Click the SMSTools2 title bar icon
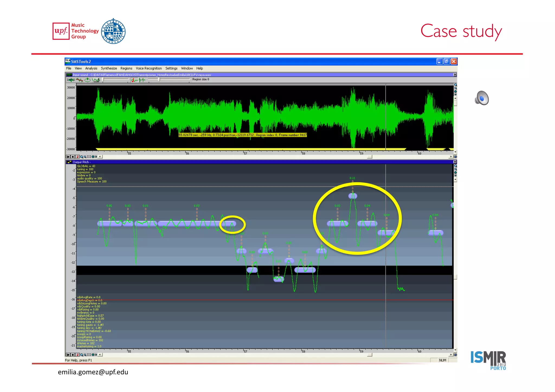Screen dimensions: 555x392 click(68, 61)
